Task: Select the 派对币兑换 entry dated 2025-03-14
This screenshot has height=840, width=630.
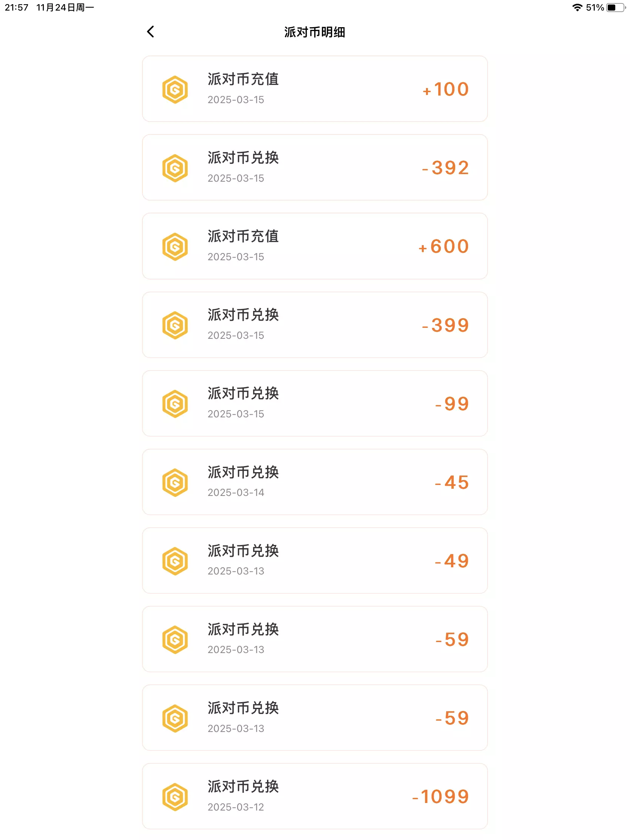Action: pos(314,482)
